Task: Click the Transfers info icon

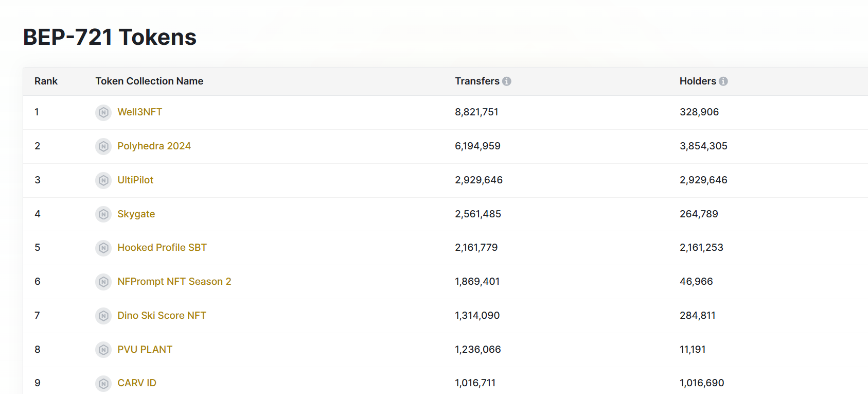Action: tap(507, 81)
